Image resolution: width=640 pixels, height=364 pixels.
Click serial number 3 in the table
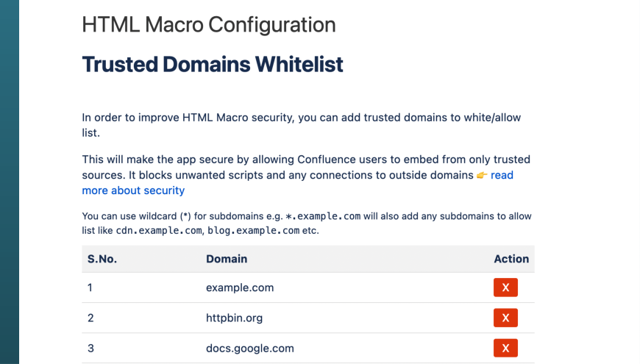pos(90,348)
